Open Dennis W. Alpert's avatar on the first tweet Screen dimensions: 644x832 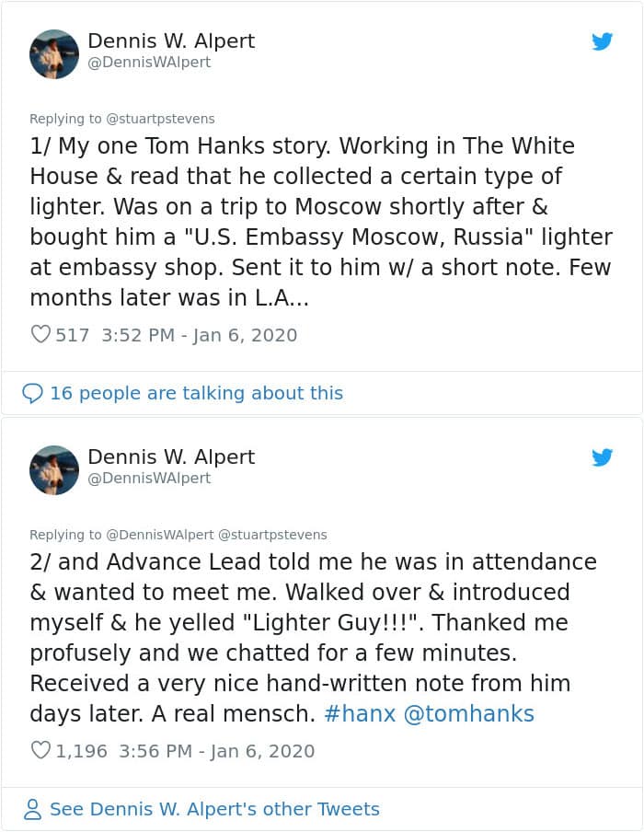tap(54, 54)
